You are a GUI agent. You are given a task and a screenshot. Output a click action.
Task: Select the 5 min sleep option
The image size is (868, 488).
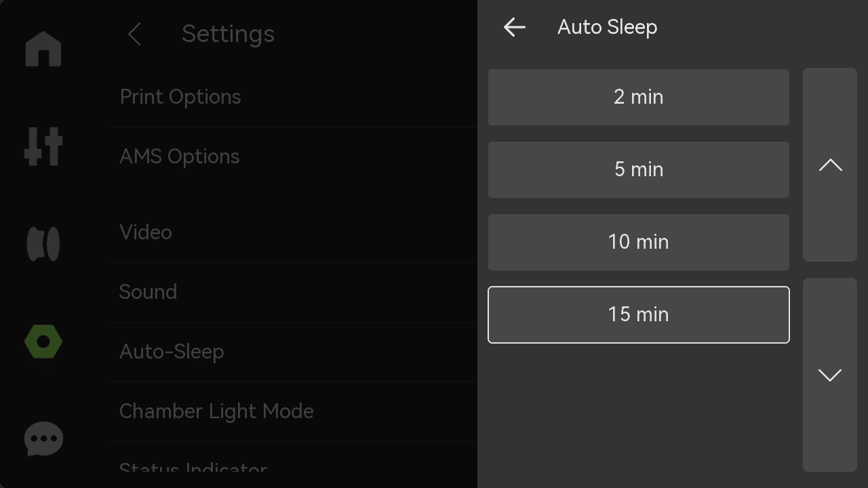click(639, 169)
